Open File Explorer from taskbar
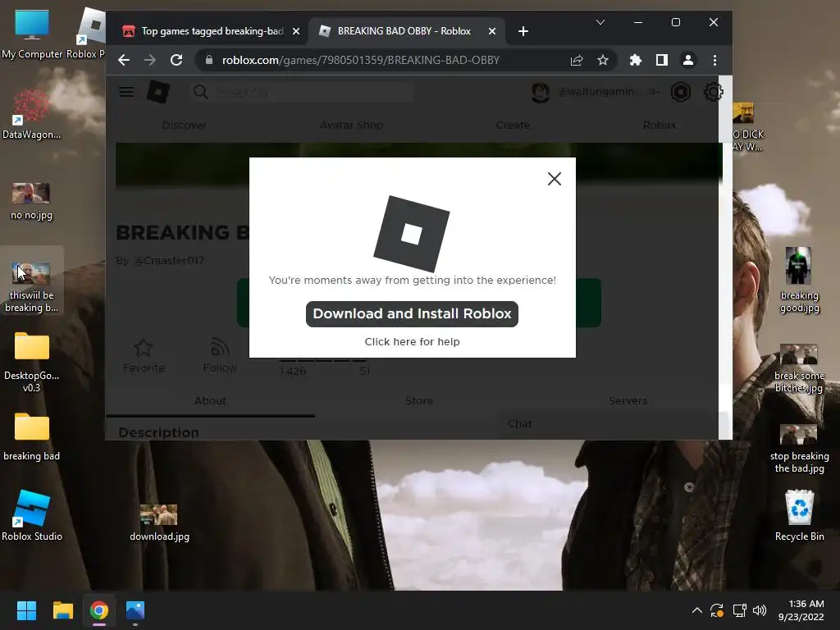 click(62, 610)
